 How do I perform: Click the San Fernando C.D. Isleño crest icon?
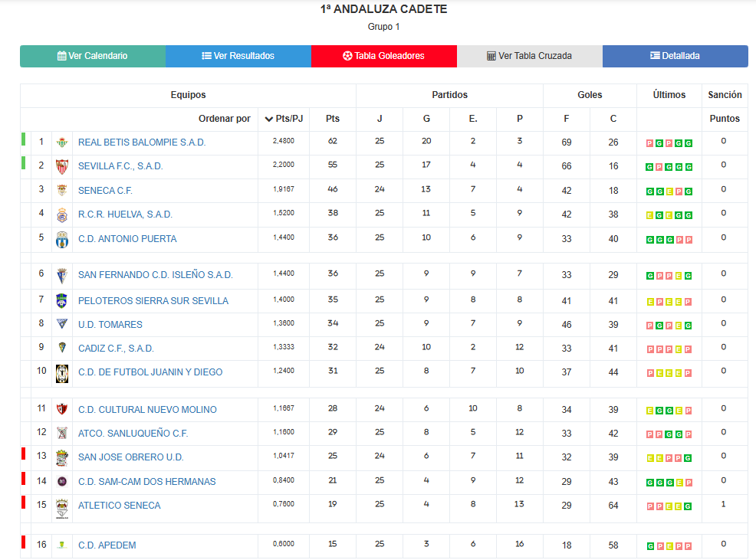coord(61,275)
